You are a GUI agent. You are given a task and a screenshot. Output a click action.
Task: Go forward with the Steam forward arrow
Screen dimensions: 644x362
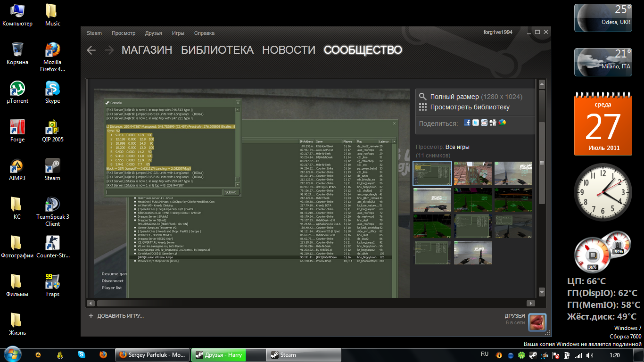coord(109,50)
